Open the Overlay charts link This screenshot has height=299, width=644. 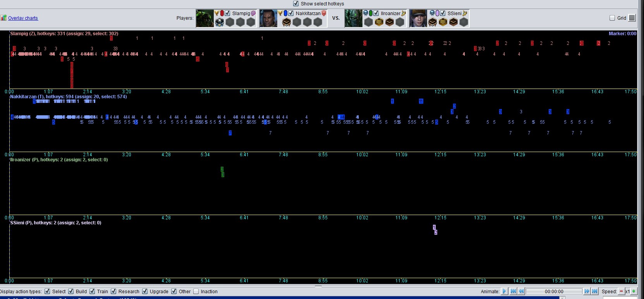pyautogui.click(x=23, y=18)
